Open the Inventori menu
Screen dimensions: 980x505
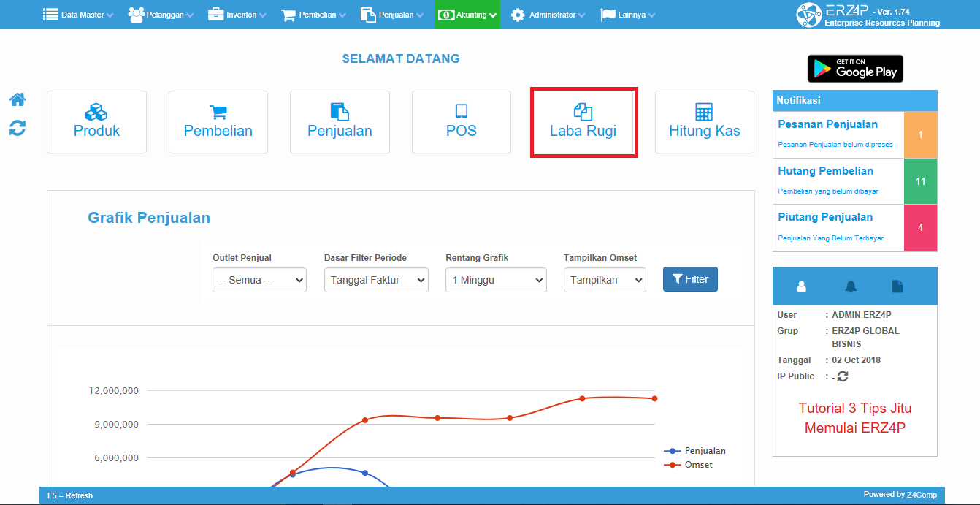pyautogui.click(x=237, y=15)
